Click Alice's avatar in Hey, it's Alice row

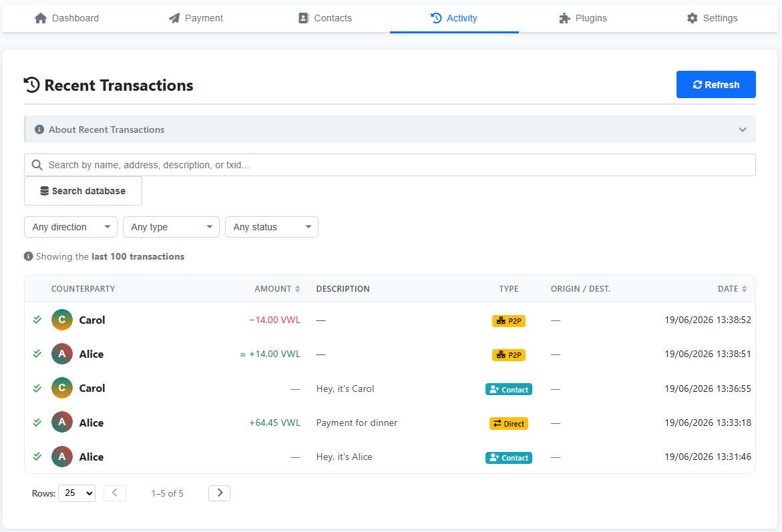coord(62,456)
